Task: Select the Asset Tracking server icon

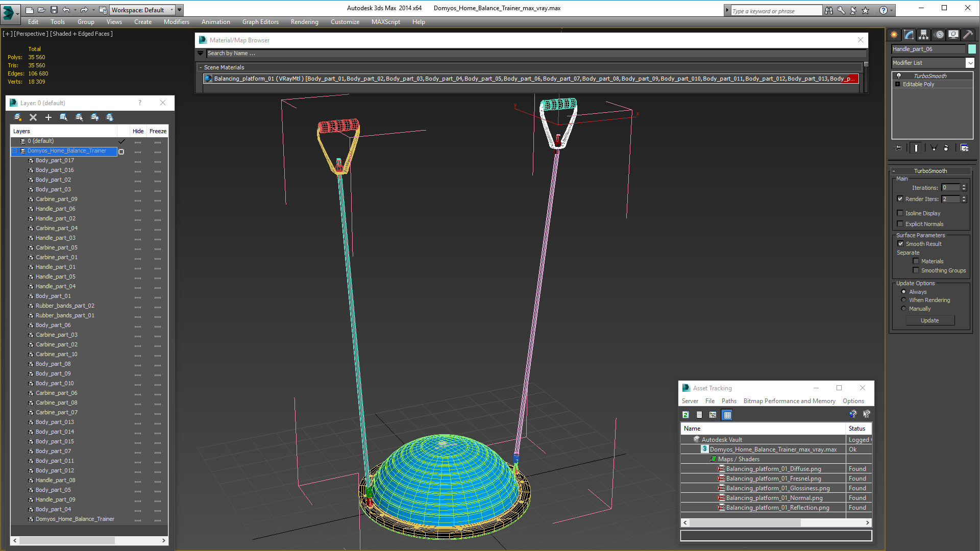Action: tap(689, 401)
